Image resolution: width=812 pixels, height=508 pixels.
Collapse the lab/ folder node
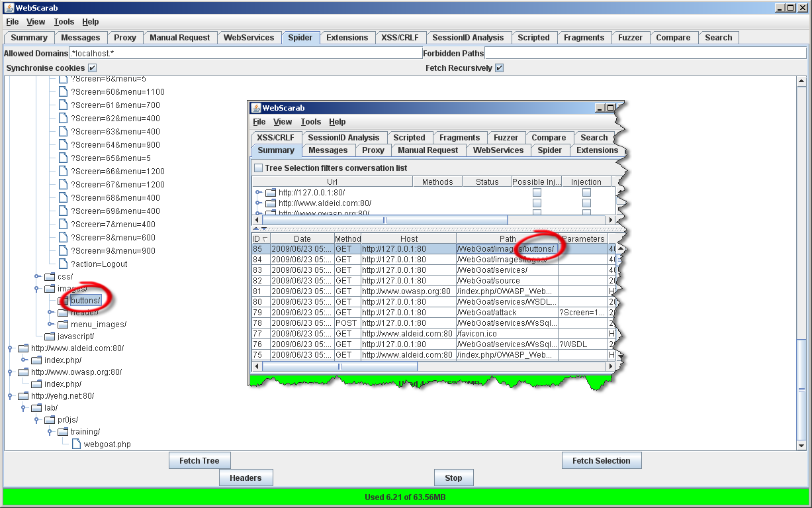[24, 408]
